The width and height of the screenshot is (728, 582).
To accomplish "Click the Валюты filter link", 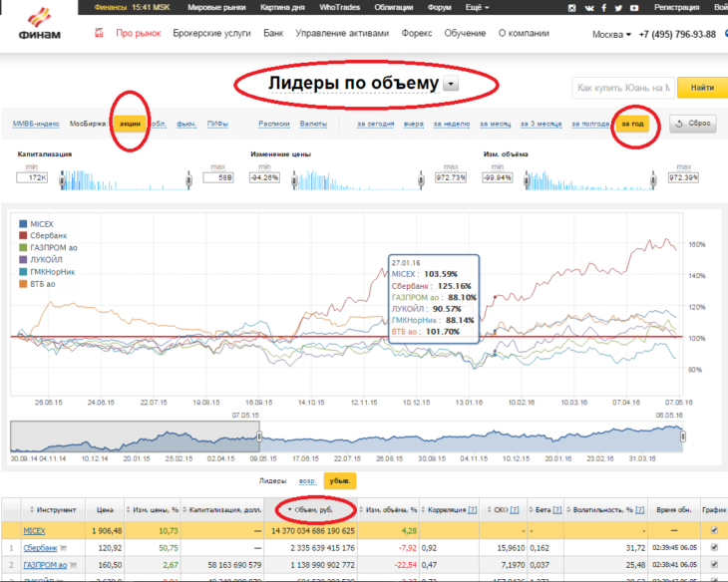I will [x=313, y=124].
